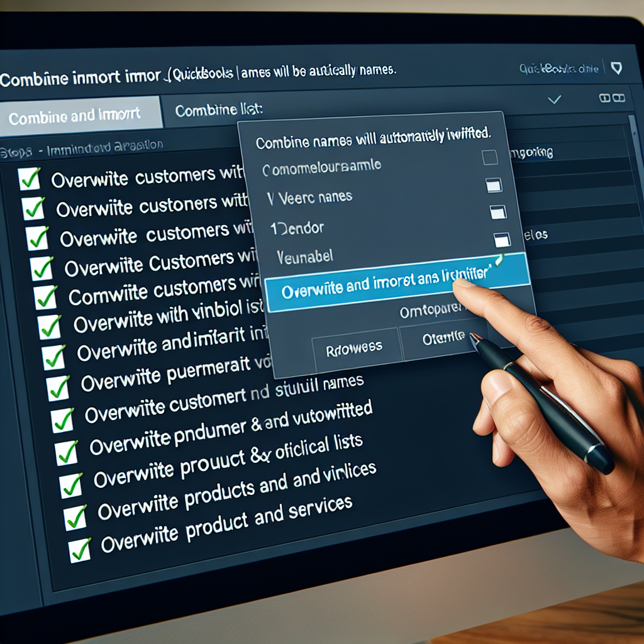Uncheck Overwrite product and services
This screenshot has width=644, height=644.
(80, 548)
